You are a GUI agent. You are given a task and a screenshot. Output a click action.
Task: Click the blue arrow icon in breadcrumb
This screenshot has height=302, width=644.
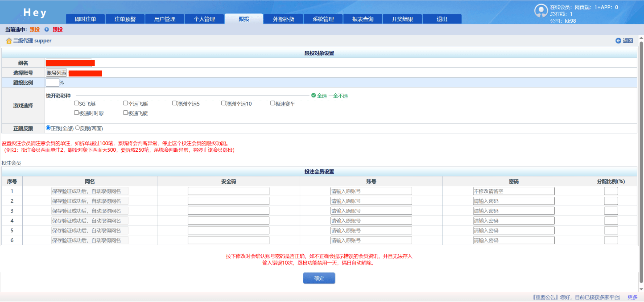click(x=47, y=29)
